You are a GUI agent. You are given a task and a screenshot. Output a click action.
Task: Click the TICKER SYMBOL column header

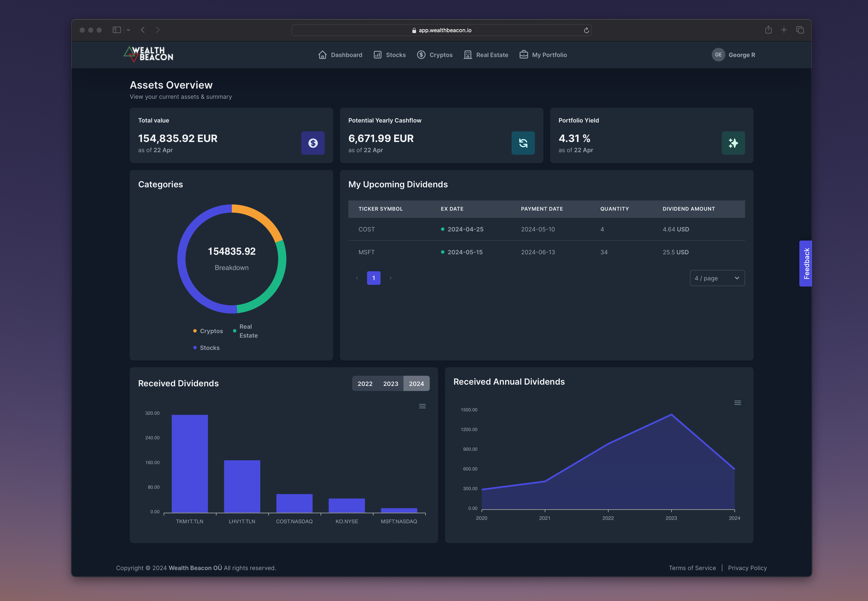pyautogui.click(x=380, y=209)
